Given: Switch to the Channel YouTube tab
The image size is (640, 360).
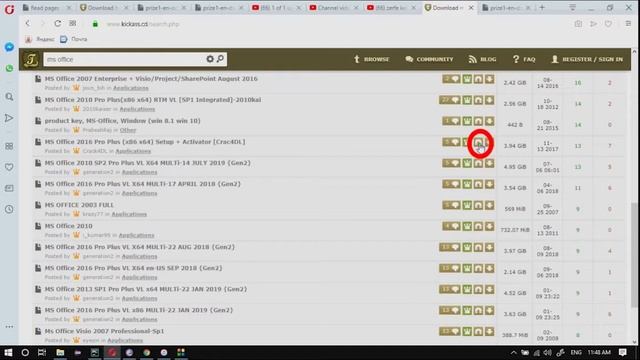Looking at the screenshot, I should click(334, 8).
